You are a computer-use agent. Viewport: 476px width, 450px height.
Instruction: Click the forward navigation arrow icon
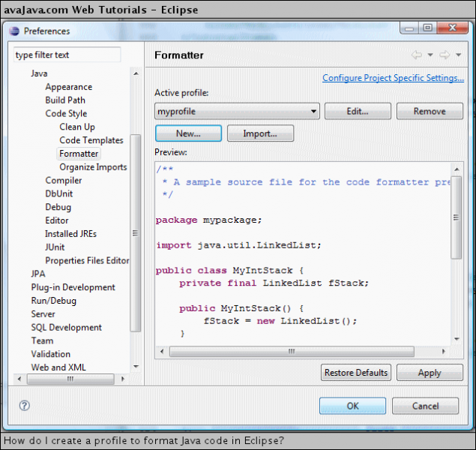(445, 55)
